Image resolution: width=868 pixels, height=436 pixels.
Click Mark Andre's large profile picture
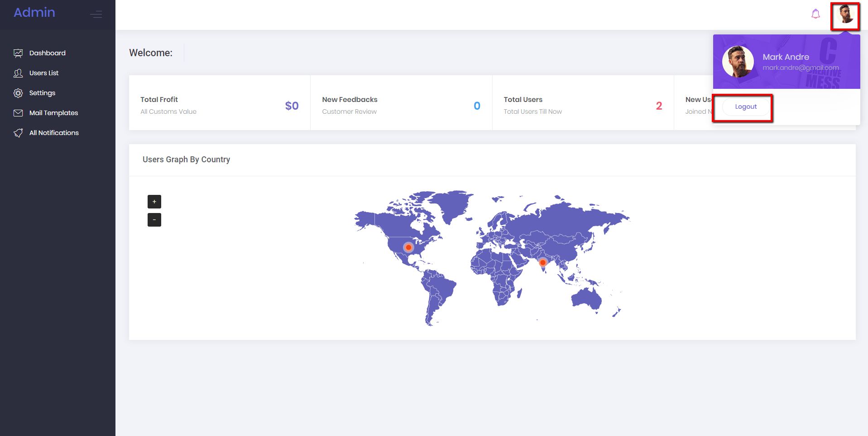click(x=738, y=62)
